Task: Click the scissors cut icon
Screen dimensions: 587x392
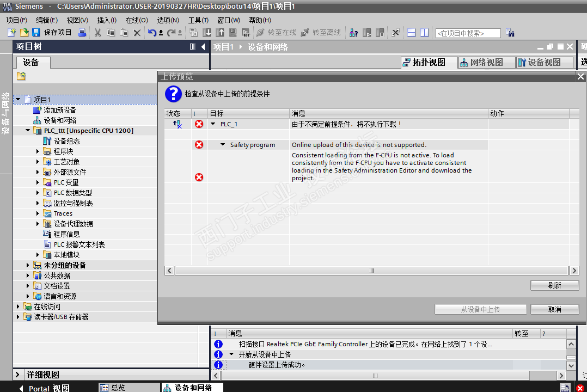Action: tap(97, 33)
